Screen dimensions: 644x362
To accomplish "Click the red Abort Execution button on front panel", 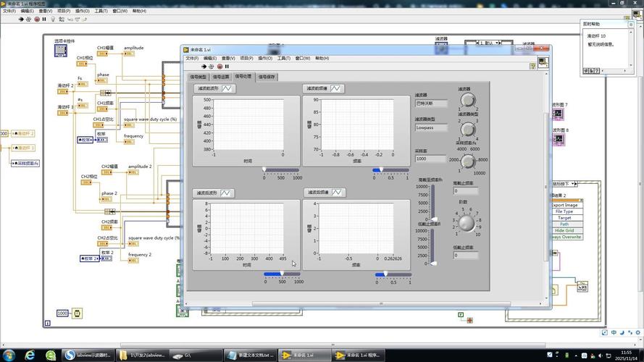I will point(219,67).
